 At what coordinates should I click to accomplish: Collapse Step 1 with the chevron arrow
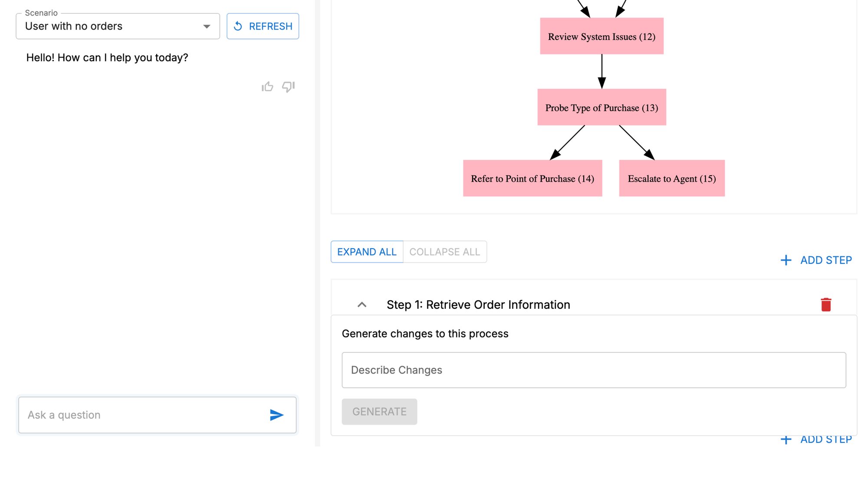click(362, 305)
